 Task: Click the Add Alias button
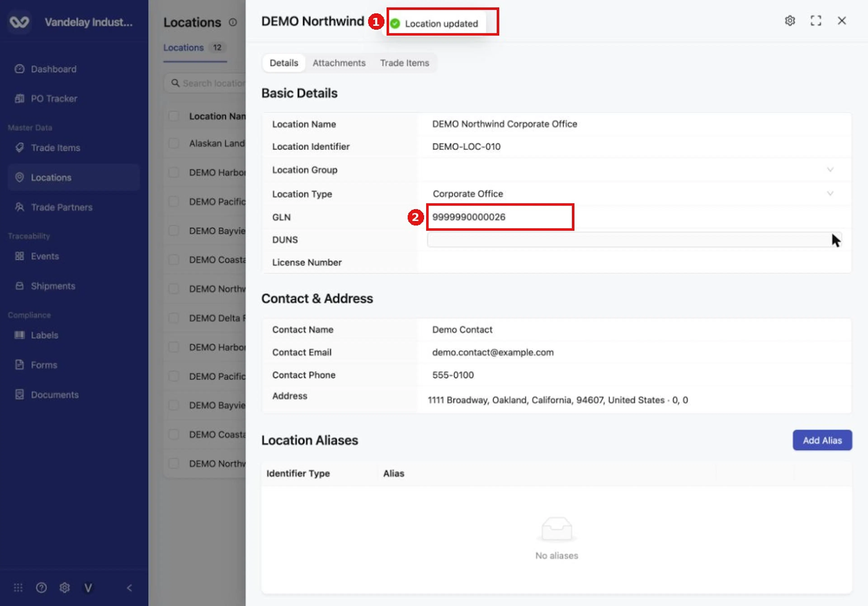click(x=822, y=440)
